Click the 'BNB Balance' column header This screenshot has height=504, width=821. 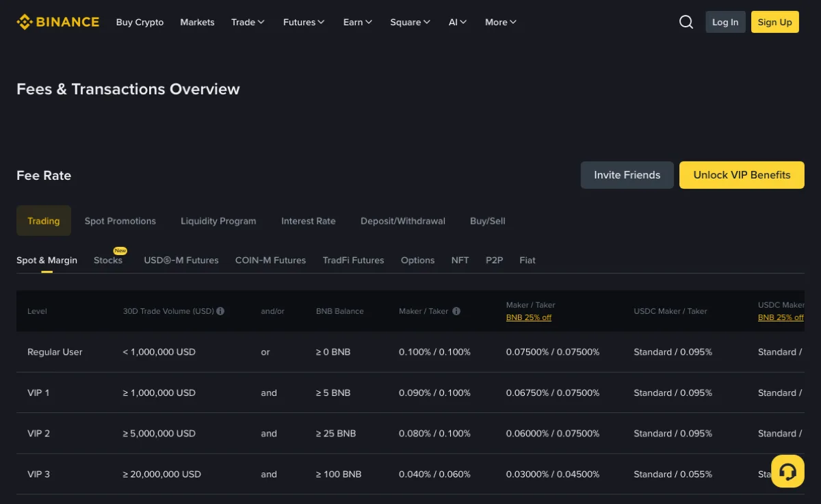click(340, 311)
